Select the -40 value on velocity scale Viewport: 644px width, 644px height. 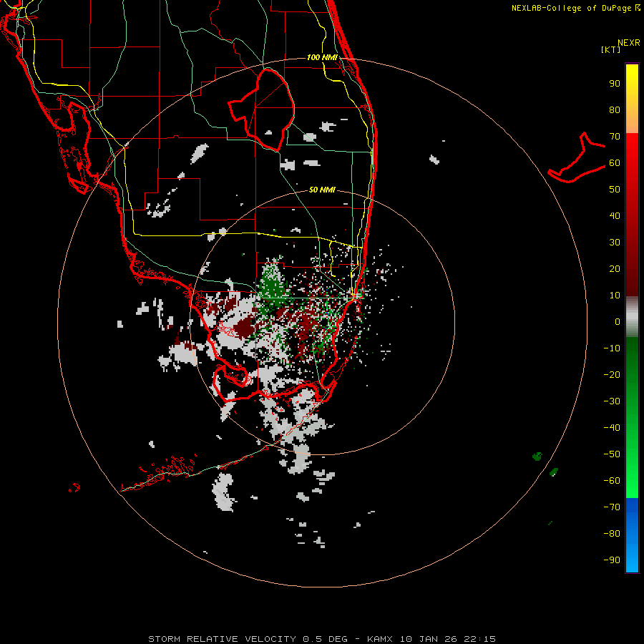click(x=612, y=428)
